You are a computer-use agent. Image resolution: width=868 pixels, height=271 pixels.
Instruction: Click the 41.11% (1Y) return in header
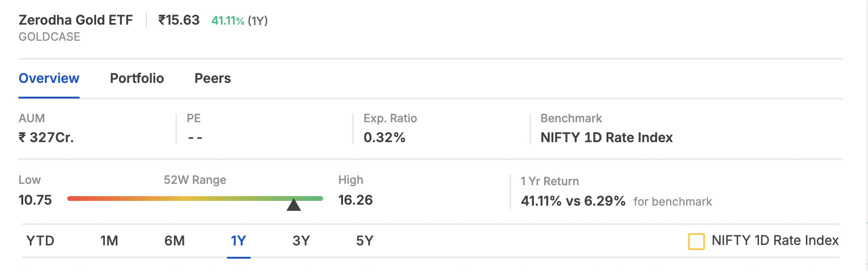[x=239, y=21]
